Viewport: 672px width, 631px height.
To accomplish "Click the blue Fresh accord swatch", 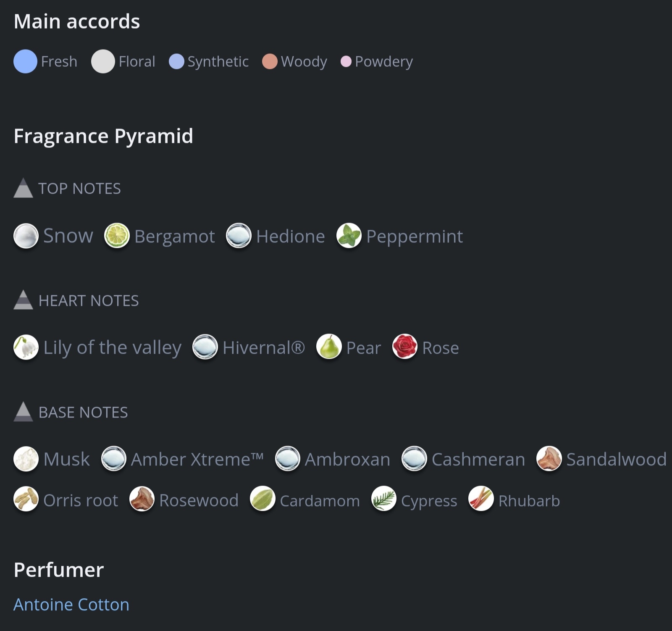I will (26, 61).
